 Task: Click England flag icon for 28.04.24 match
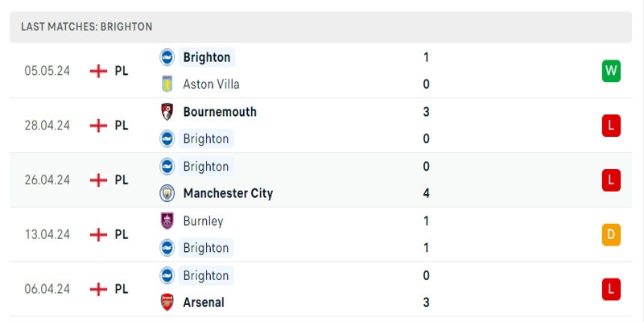(99, 126)
